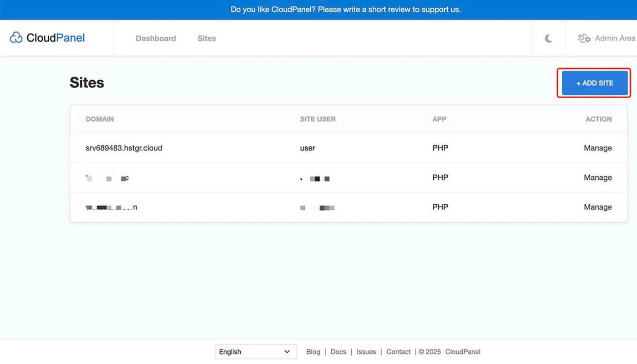
Task: Click the review request banner link
Action: 345,9
